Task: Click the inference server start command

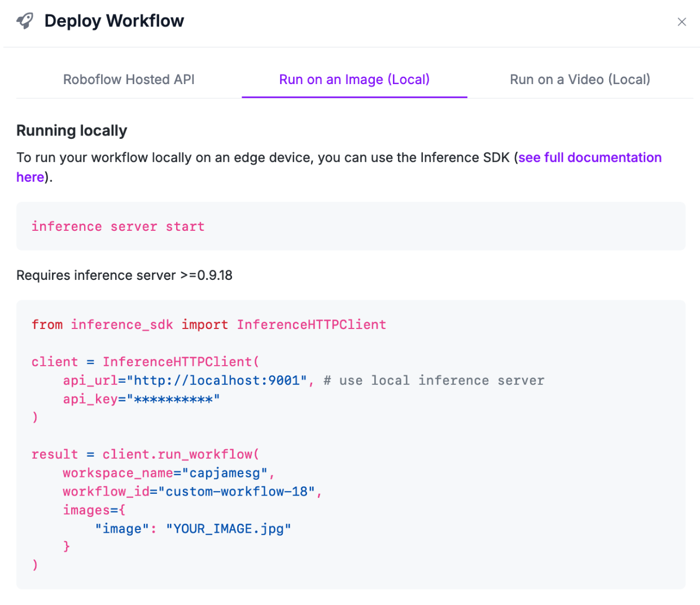Action: (118, 226)
